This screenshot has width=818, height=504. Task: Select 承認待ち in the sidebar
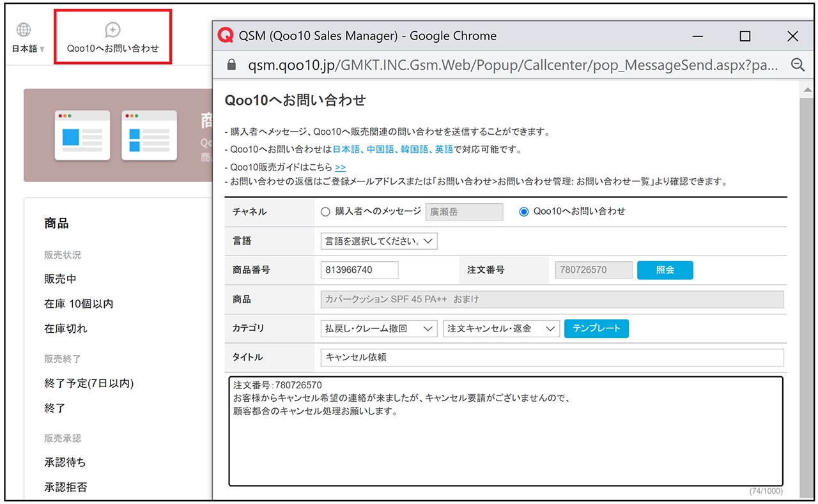click(x=65, y=462)
